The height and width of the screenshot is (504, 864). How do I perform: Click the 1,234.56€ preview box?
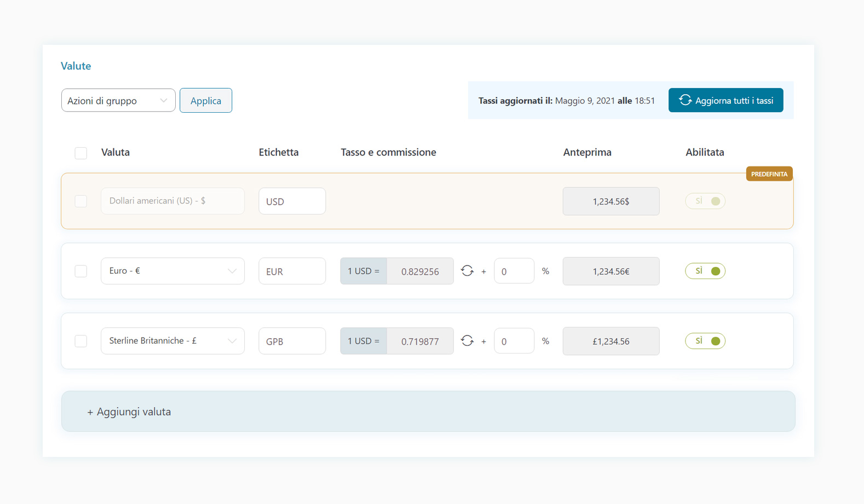click(611, 271)
